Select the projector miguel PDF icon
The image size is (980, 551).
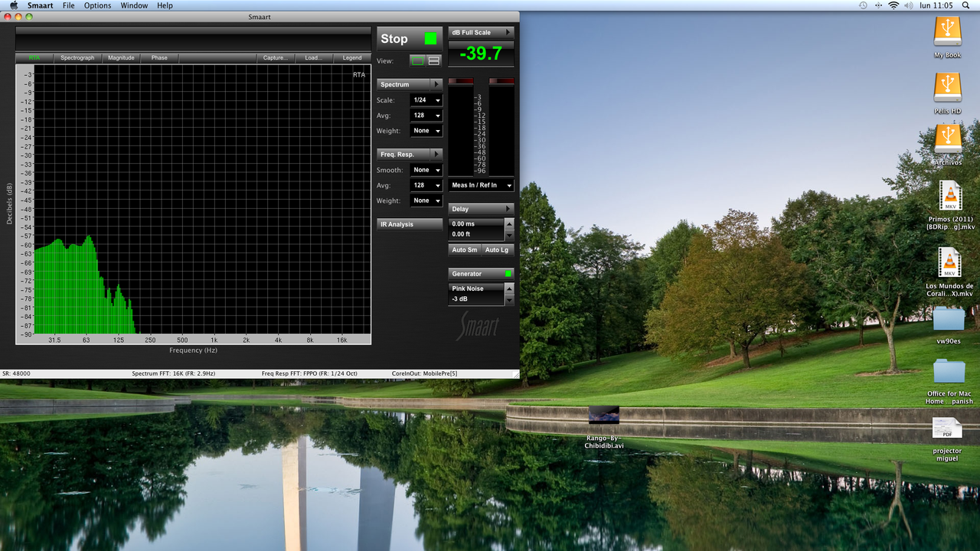tap(947, 429)
